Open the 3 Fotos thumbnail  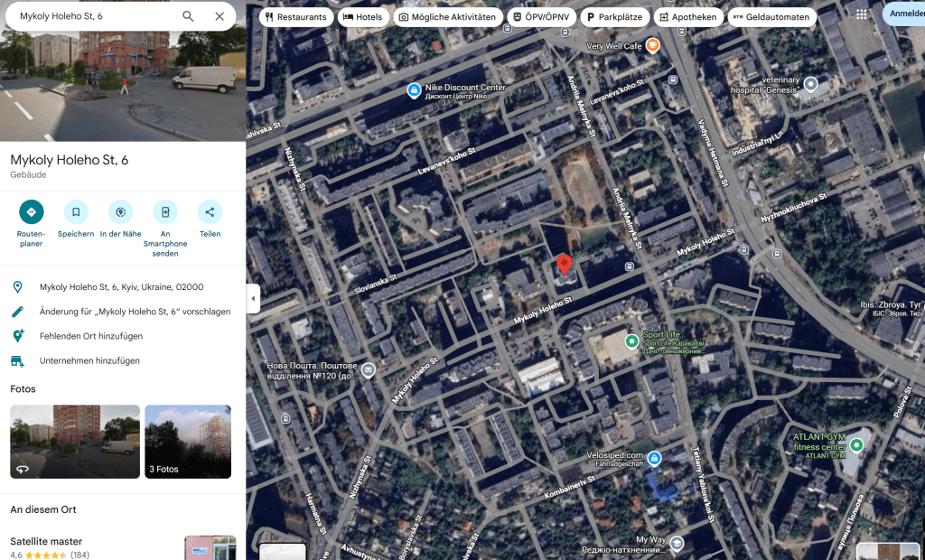[188, 442]
